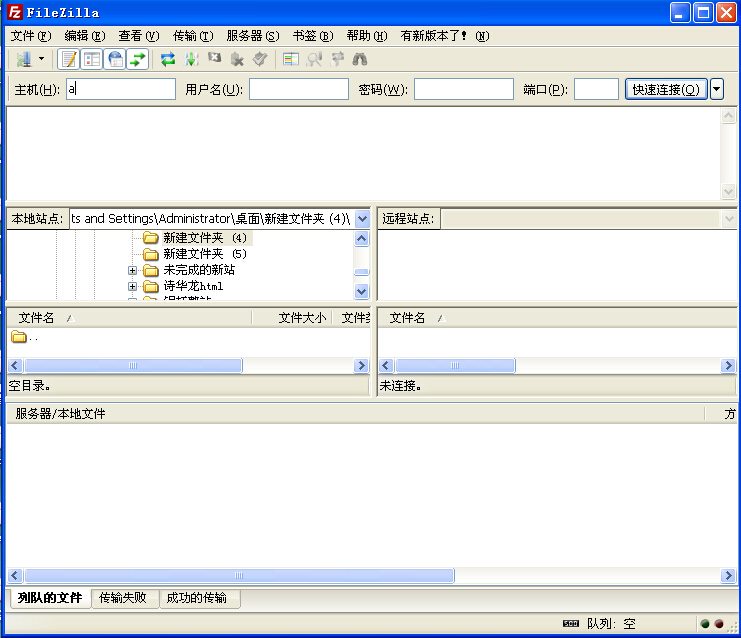Click the green activity indicator light

coord(705,624)
